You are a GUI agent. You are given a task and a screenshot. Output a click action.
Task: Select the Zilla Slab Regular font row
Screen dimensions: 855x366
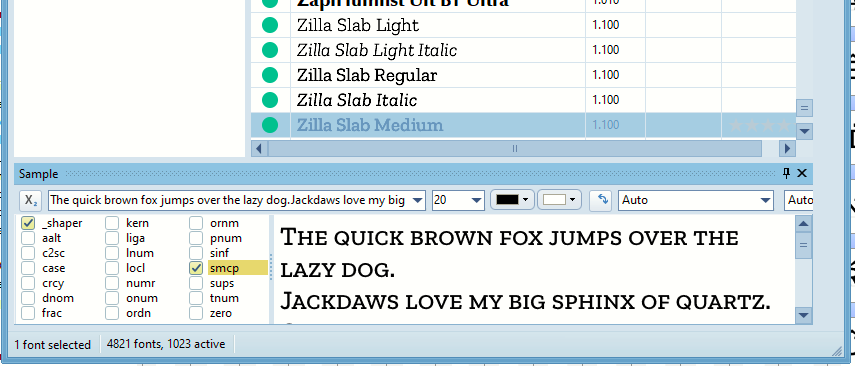point(523,75)
